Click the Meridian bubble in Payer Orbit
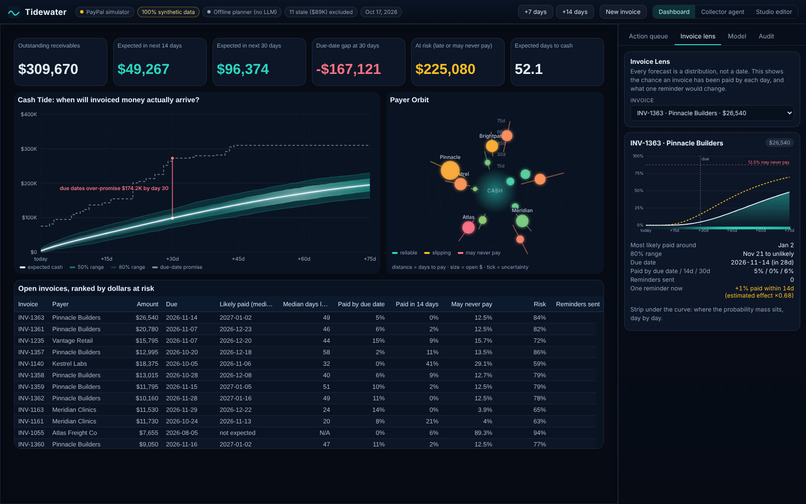Viewport: 806px width, 504px height. click(x=522, y=221)
